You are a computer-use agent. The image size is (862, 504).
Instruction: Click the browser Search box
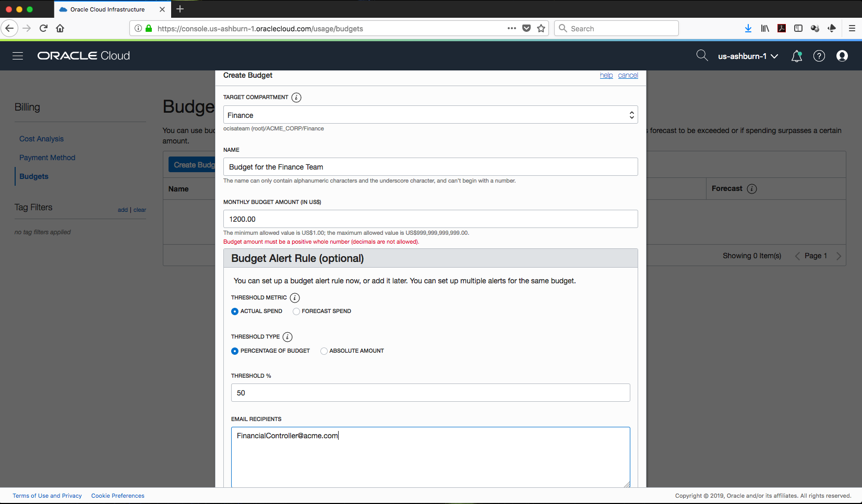(x=616, y=28)
